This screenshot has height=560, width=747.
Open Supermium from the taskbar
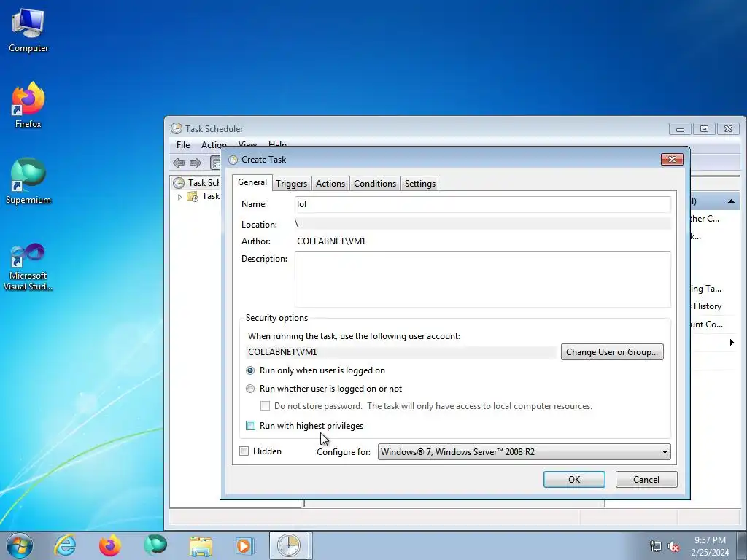click(155, 545)
